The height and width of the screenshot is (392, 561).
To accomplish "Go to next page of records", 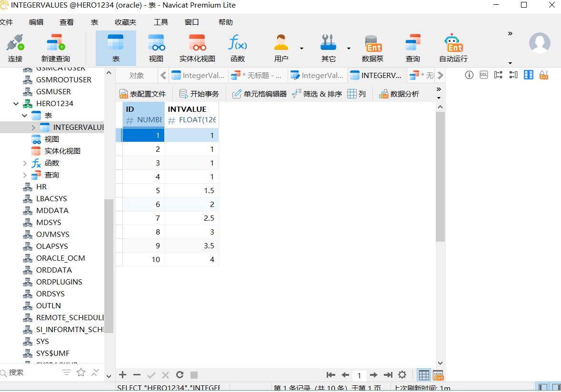I will [x=373, y=375].
